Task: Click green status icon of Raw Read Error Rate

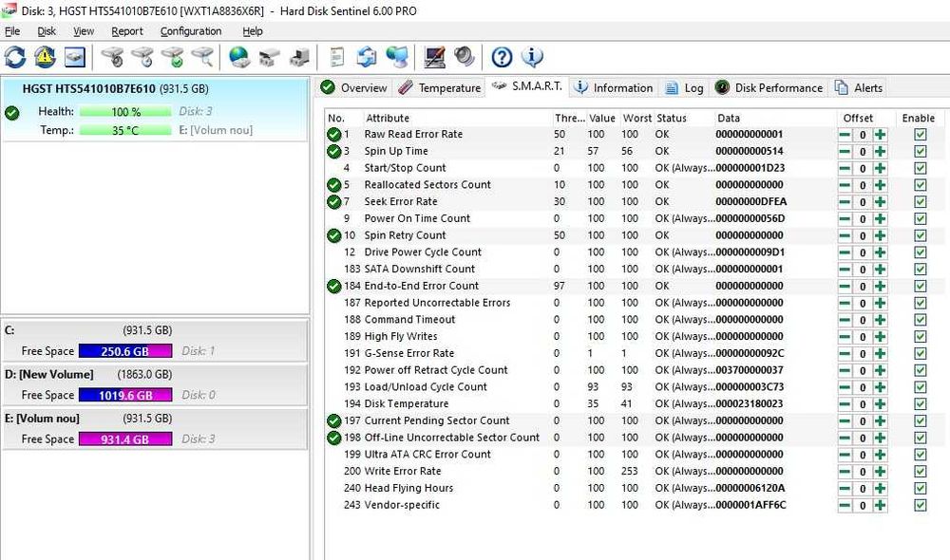Action: click(333, 135)
